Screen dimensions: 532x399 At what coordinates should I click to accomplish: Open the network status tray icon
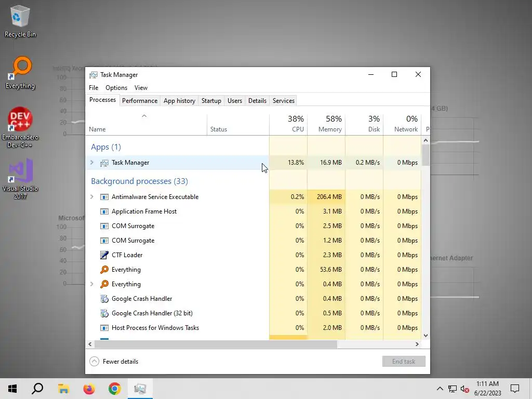[453, 389]
